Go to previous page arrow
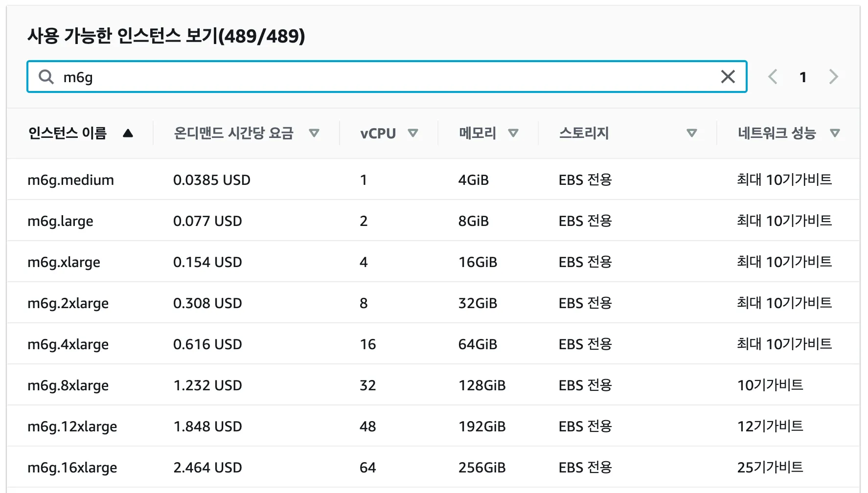This screenshot has height=493, width=868. tap(773, 77)
